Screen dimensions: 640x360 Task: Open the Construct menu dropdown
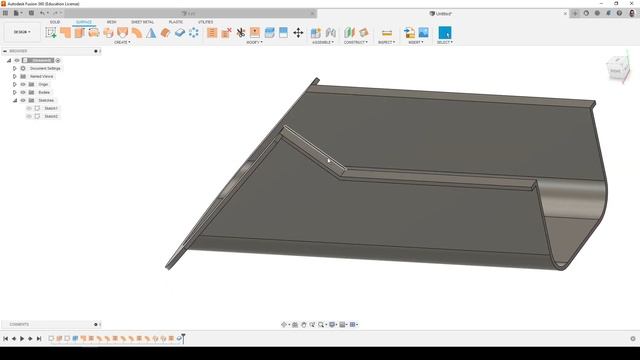tap(356, 42)
